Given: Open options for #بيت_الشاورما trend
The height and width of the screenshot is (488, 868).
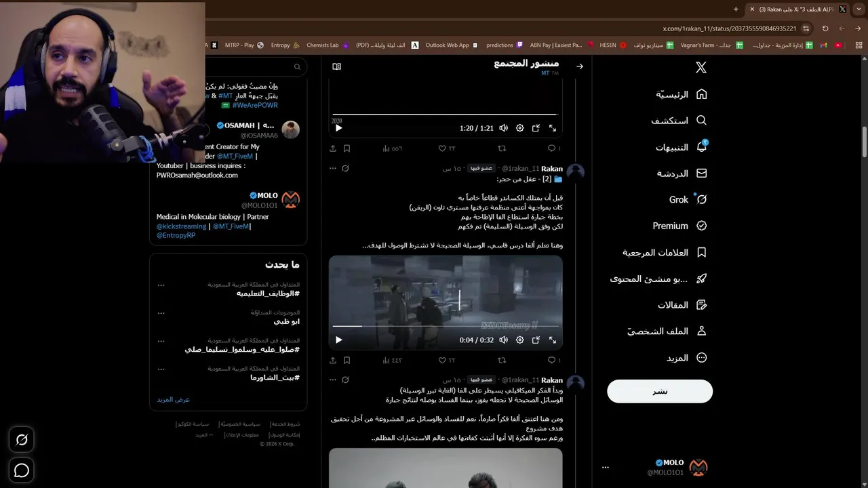Looking at the screenshot, I should (x=161, y=369).
